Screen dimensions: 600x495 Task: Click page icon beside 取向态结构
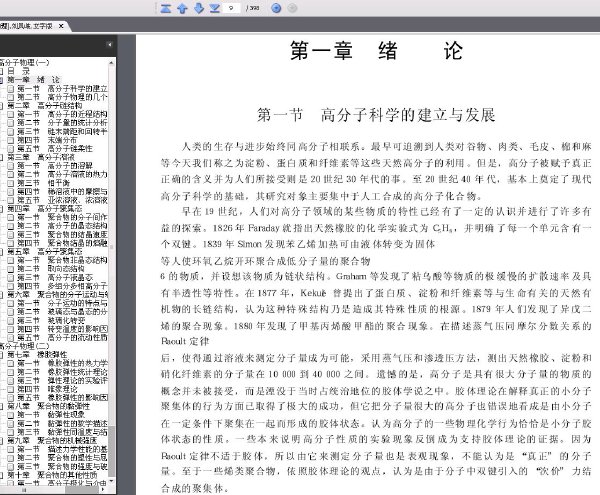coord(11,269)
